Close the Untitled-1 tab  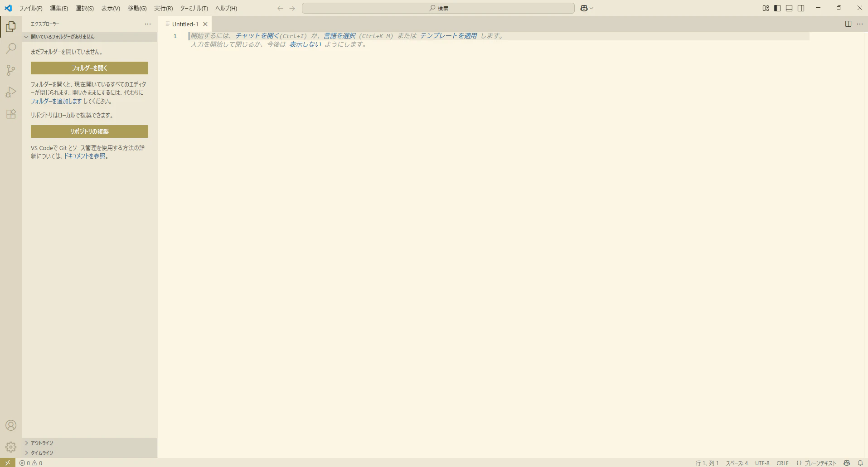[x=205, y=24]
